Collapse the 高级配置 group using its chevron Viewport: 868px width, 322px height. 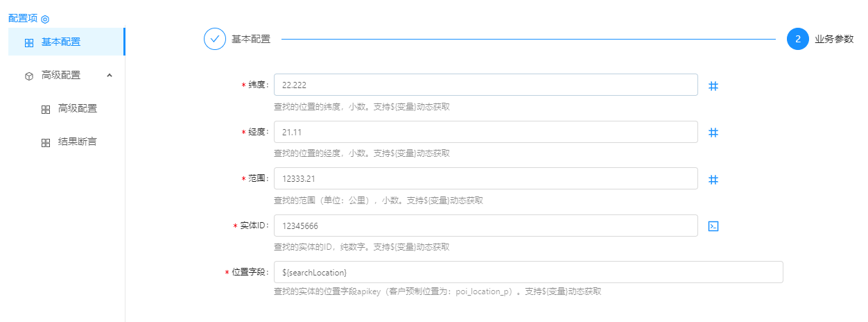(x=110, y=75)
